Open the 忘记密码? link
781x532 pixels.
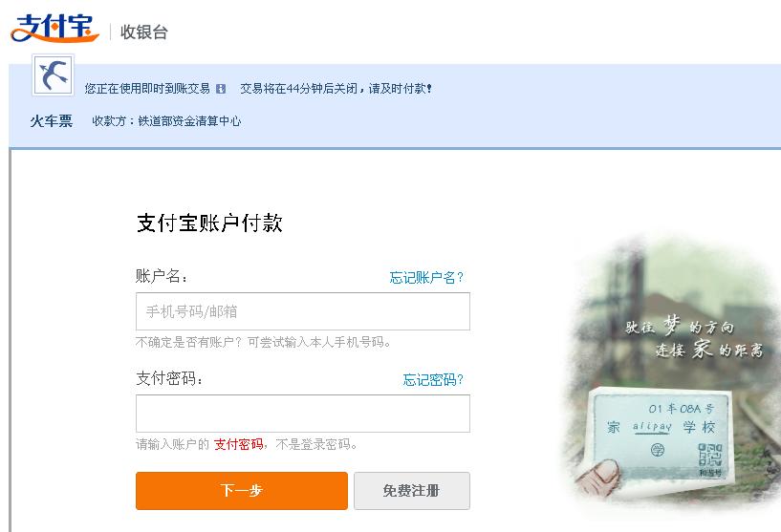click(433, 380)
